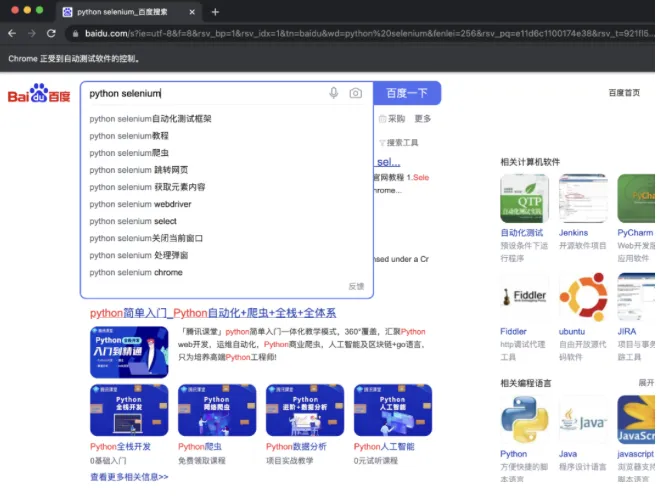
Task: Open the javascript text link
Action: click(x=635, y=454)
